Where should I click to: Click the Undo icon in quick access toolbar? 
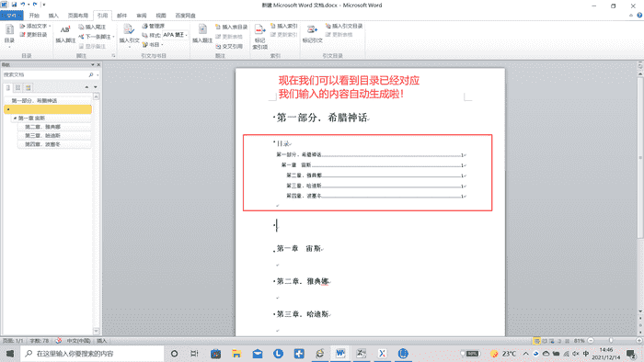23,5
